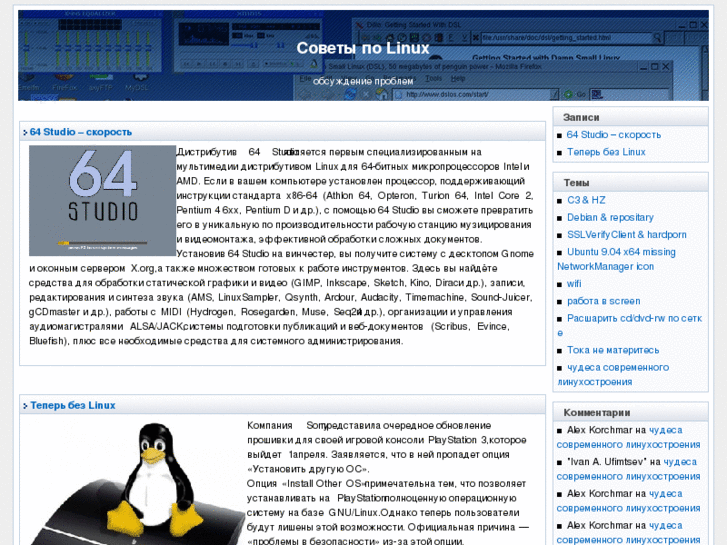The image size is (727, 545).
Task: Visit the "SSLVerifyClient & hardporn" topic
Action: (626, 235)
